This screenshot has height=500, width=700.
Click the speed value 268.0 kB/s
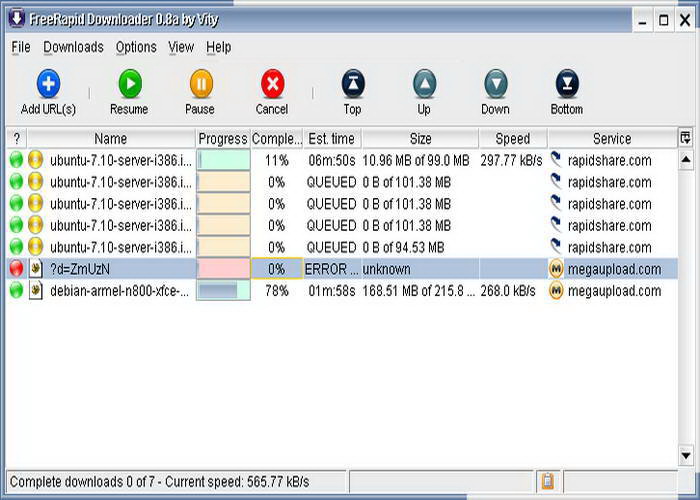508,291
